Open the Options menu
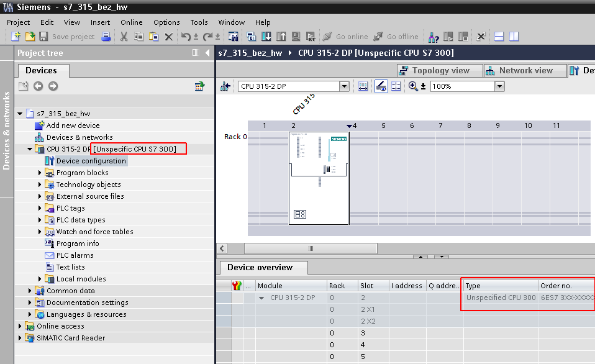 click(166, 22)
